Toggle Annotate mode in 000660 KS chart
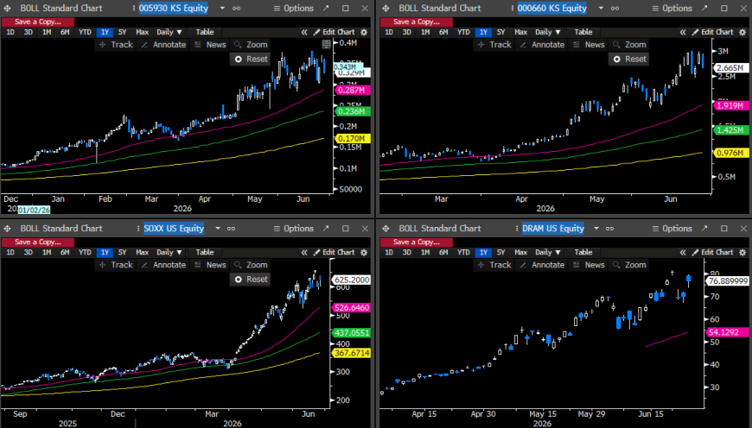This screenshot has height=428, width=752. [x=542, y=45]
